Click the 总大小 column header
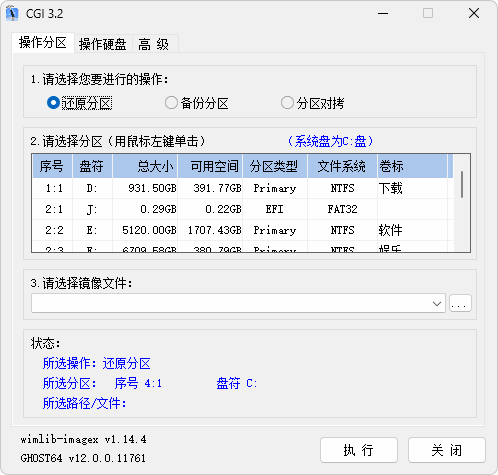 click(x=145, y=166)
